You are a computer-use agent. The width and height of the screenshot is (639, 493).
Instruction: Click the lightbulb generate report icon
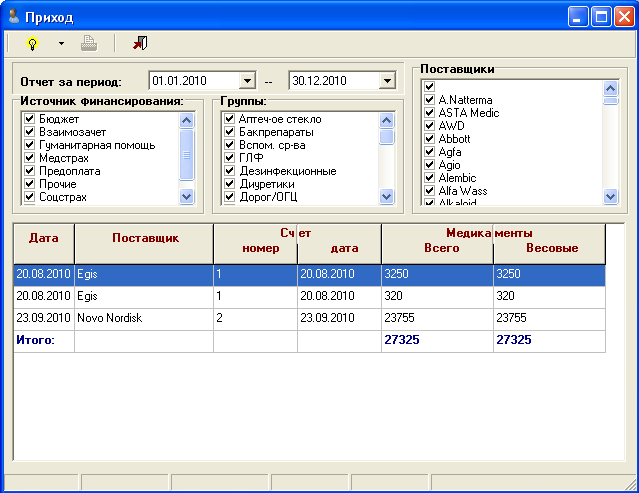32,43
